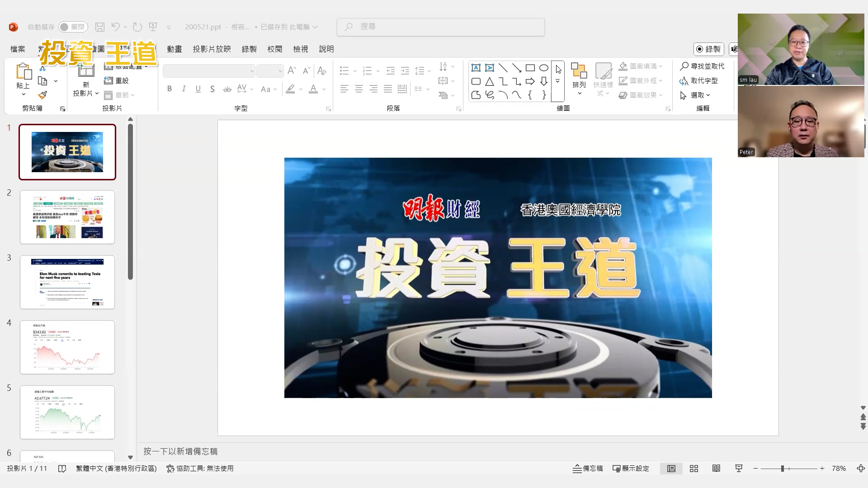Click the Save icon in title bar

coord(100,27)
